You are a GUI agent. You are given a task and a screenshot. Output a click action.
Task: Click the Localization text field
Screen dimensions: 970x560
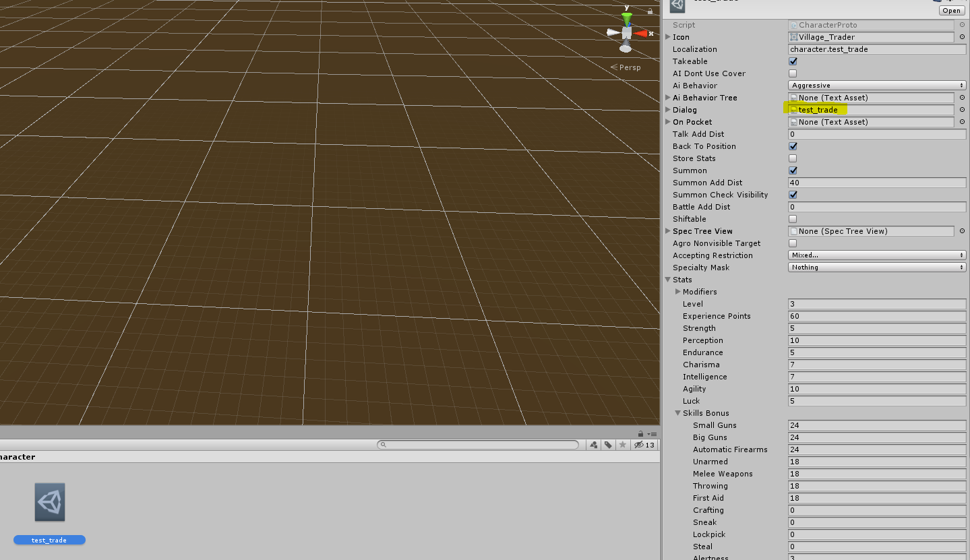877,49
